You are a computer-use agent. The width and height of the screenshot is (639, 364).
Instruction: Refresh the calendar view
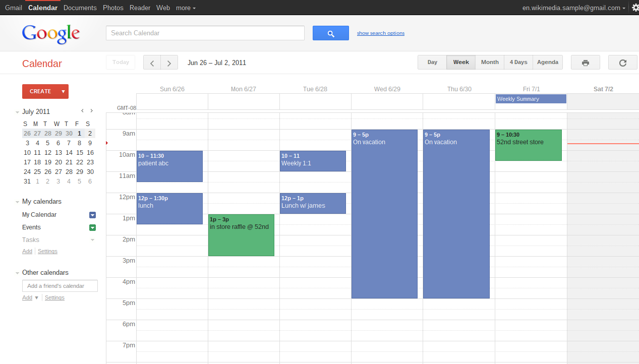[622, 62]
